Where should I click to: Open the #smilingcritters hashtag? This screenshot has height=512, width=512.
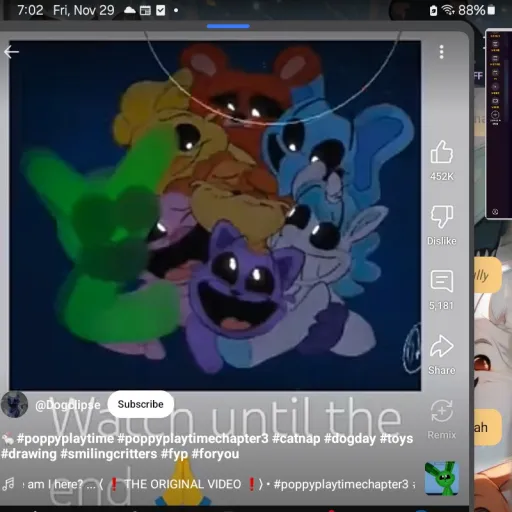click(109, 454)
